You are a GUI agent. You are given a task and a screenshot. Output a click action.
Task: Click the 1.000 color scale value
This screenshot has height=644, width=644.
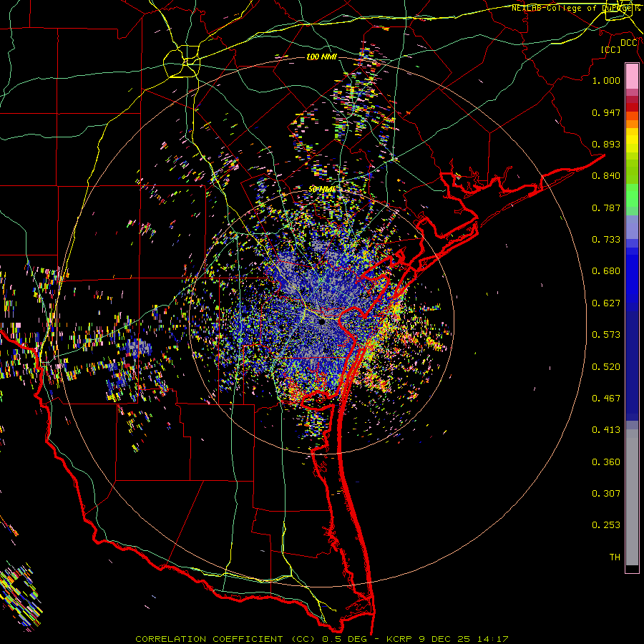[606, 80]
